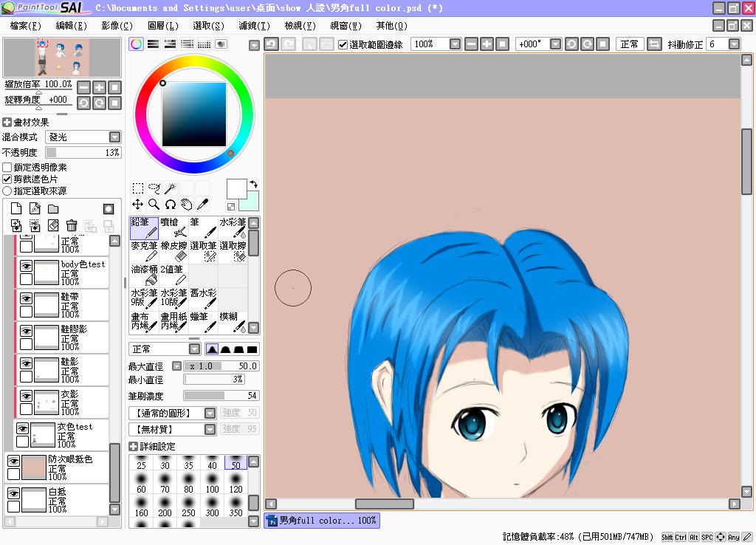
Task: Open the 圖層(L) menu
Action: (162, 26)
